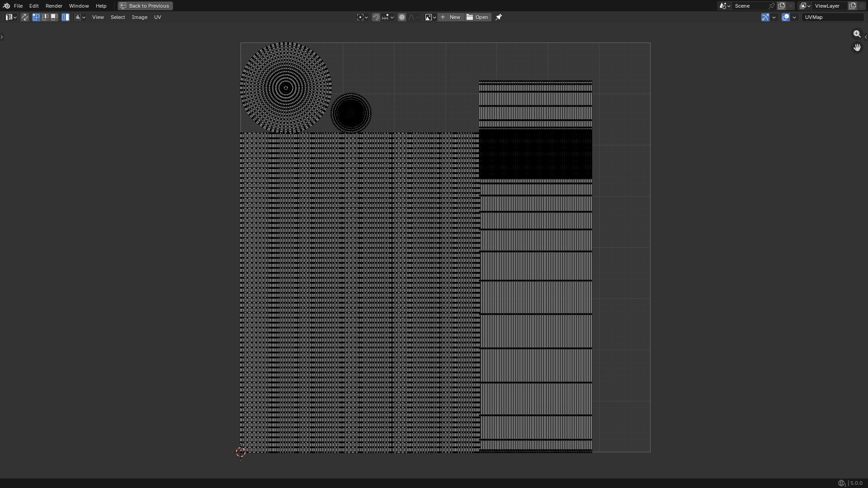
Task: Select face selection mode
Action: coord(54,17)
